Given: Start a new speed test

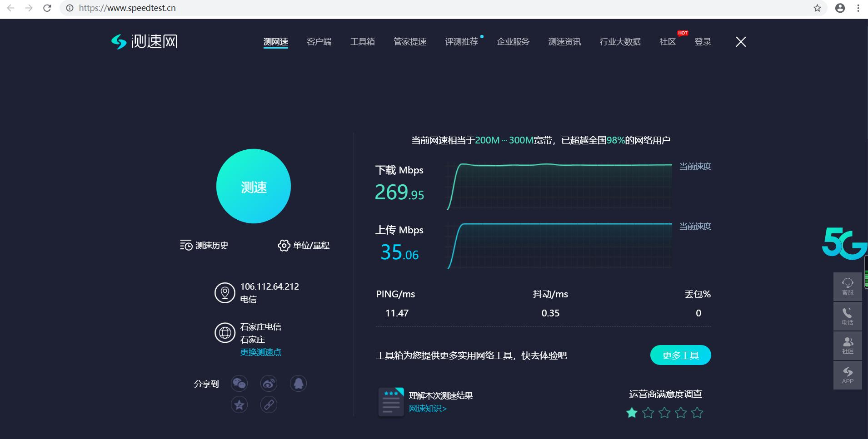Looking at the screenshot, I should 253,186.
